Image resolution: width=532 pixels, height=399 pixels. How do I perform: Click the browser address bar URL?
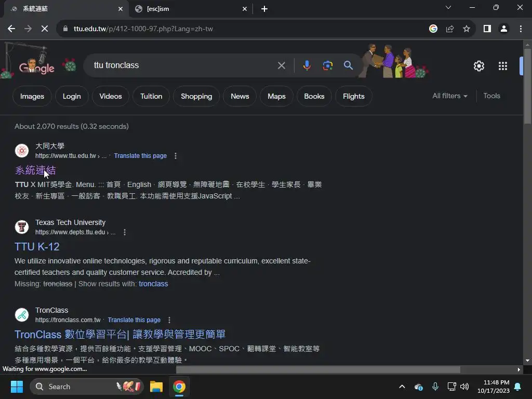point(143,29)
